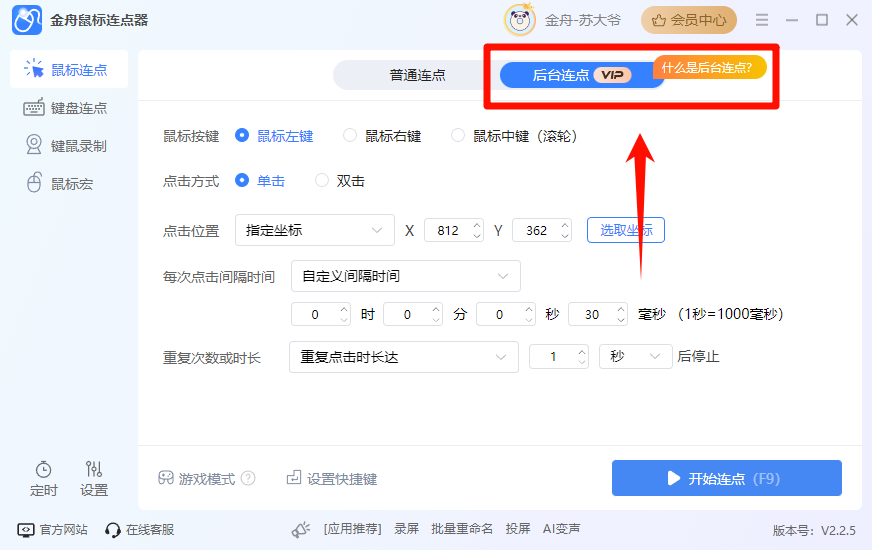Click the panda user avatar icon
Image resolution: width=872 pixels, height=550 pixels.
click(519, 21)
